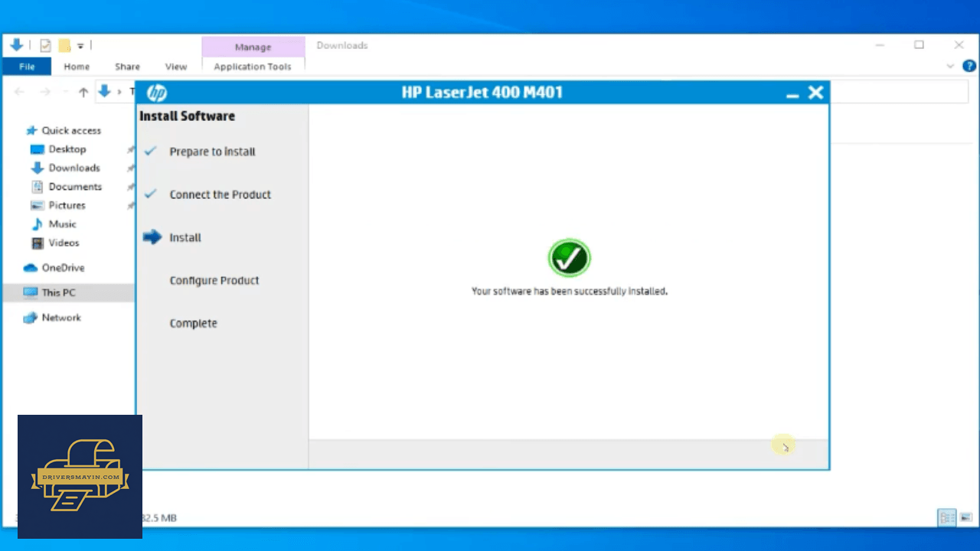Close the HP LaserJet installer window

coord(815,93)
